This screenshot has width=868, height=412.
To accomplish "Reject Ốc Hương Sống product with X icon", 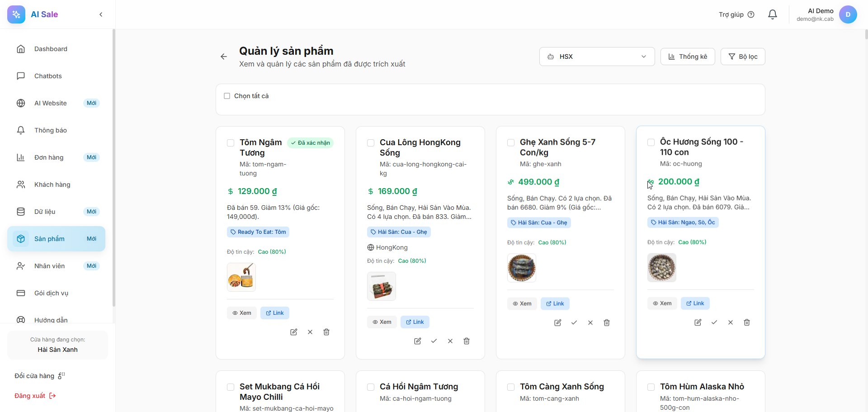I will point(731,322).
